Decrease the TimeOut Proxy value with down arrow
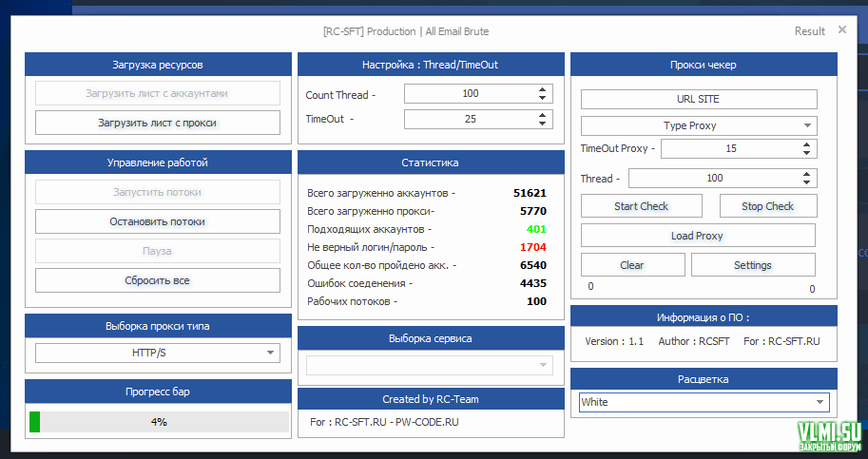 coord(806,153)
